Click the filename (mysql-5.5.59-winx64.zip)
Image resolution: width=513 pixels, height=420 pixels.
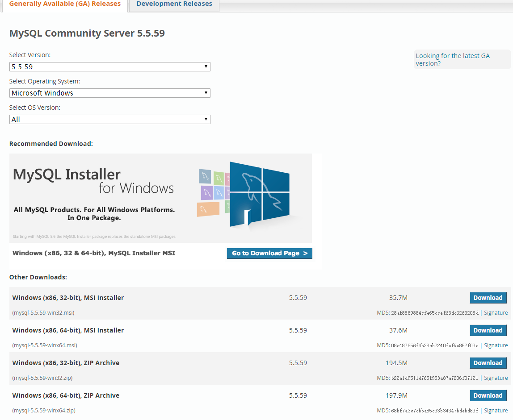pyautogui.click(x=43, y=411)
